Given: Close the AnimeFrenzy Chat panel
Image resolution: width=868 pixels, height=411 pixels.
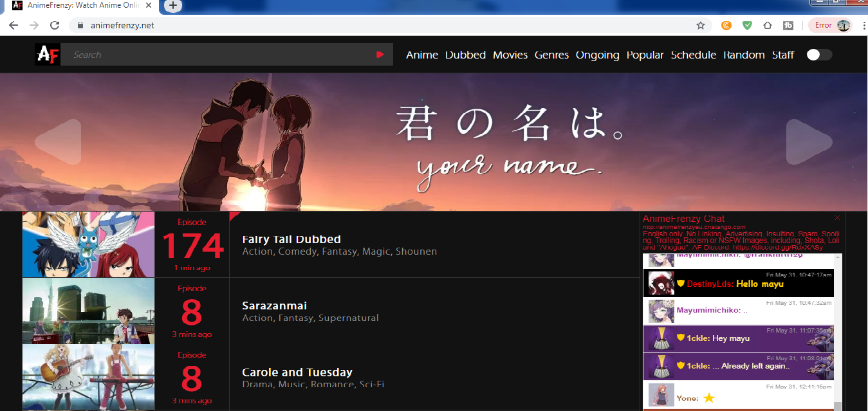Looking at the screenshot, I should pos(837,217).
